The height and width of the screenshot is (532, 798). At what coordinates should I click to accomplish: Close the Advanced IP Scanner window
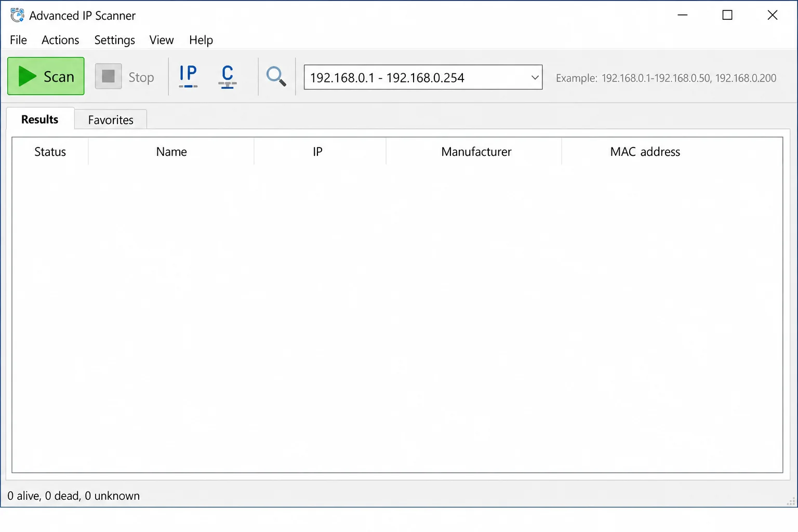(773, 15)
